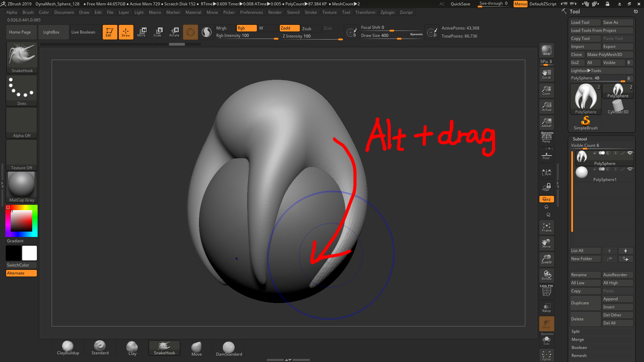
Task: Open the Render menu
Action: pos(275,12)
